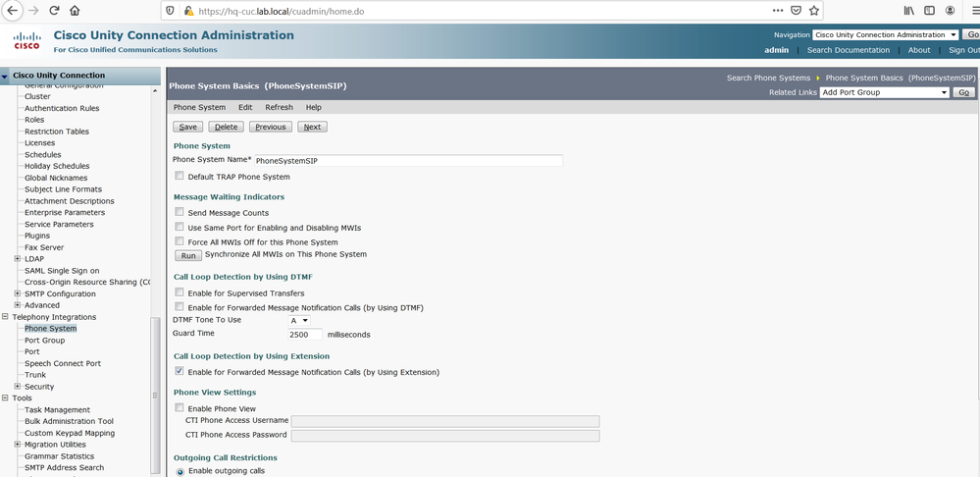Click the Delete button
This screenshot has height=477, width=980.
click(x=226, y=127)
